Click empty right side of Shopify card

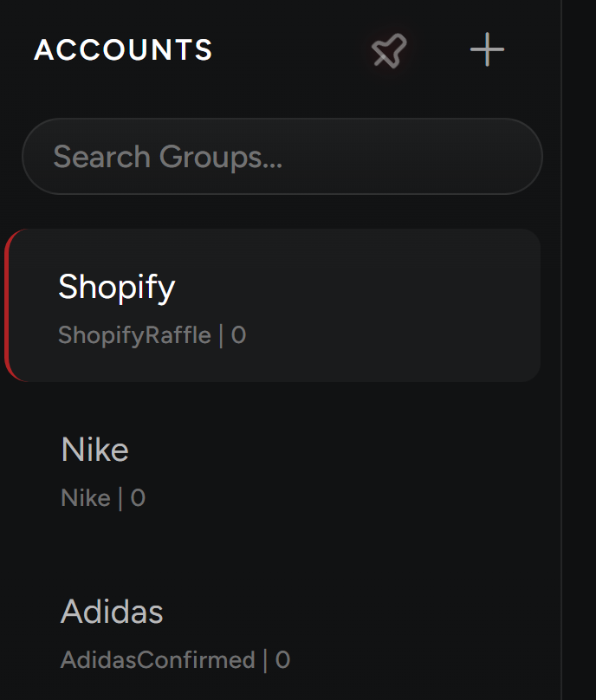tap(433, 305)
